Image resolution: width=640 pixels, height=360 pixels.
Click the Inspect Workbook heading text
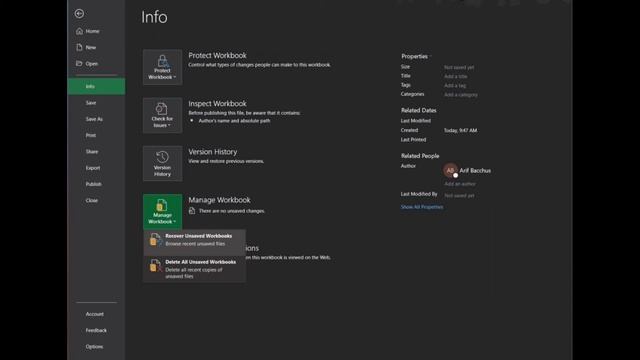click(217, 104)
